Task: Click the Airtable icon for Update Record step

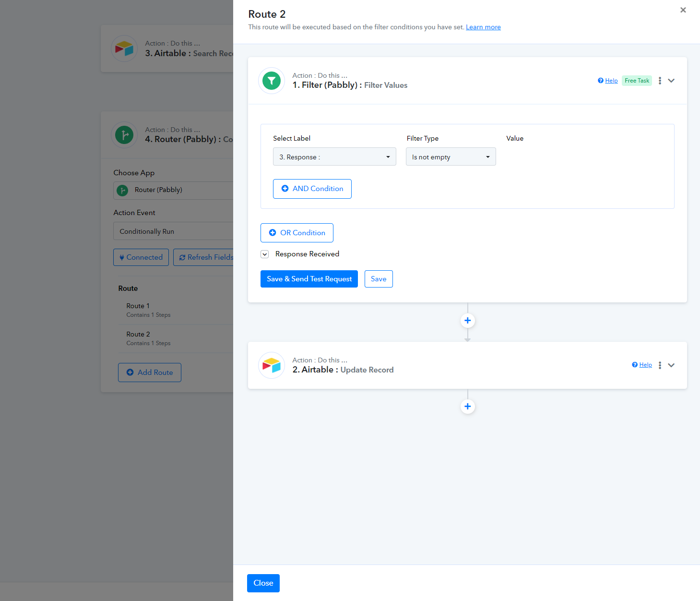Action: (x=272, y=365)
